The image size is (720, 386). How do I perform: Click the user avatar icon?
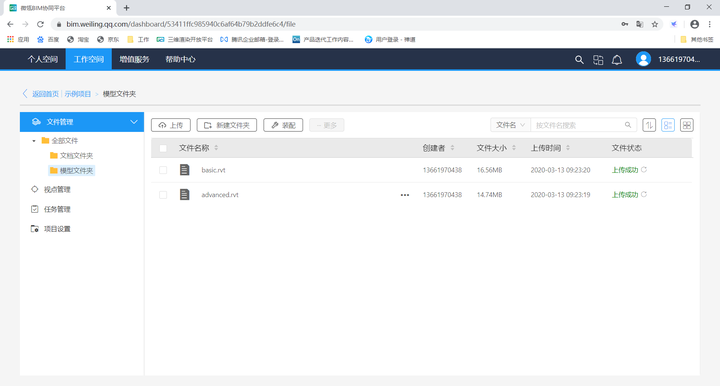(x=643, y=59)
